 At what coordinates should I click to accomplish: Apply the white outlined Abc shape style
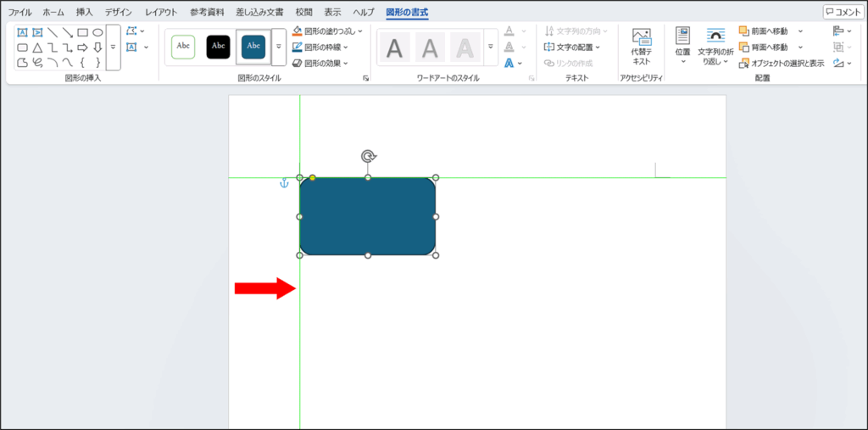(x=183, y=47)
